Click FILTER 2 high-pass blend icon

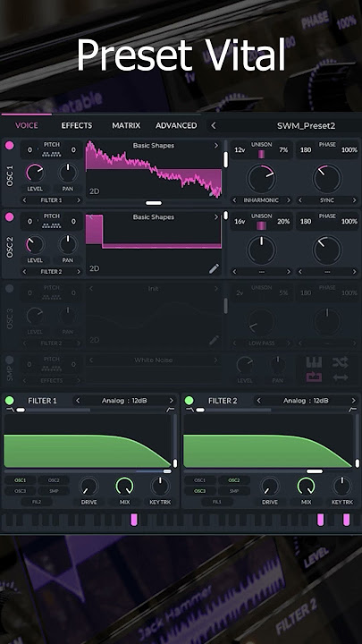[x=352, y=410]
